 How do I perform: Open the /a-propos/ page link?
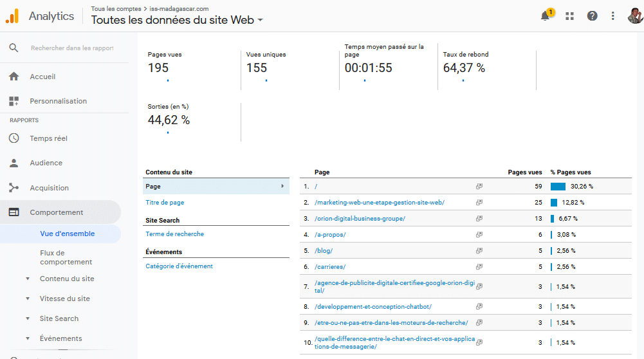330,235
